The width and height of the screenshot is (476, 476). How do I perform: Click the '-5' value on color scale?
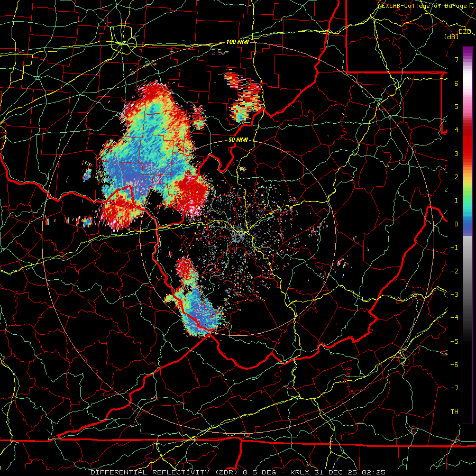pos(454,342)
